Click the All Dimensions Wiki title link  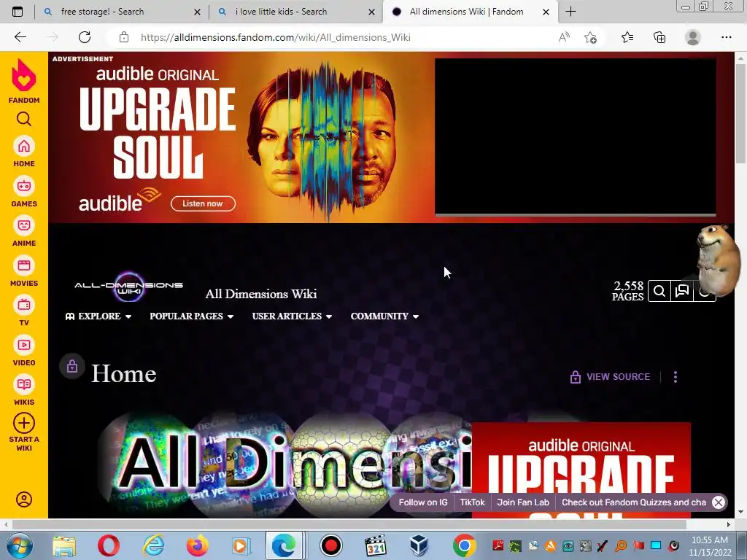tap(261, 294)
